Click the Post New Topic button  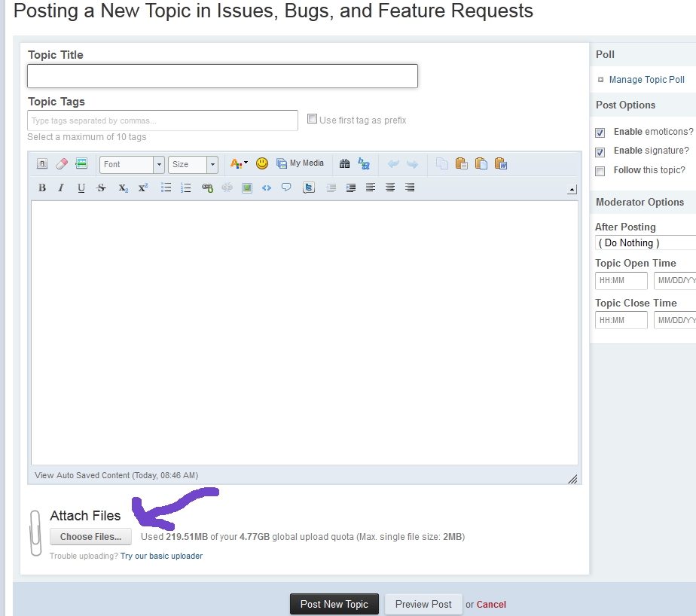[x=334, y=604]
